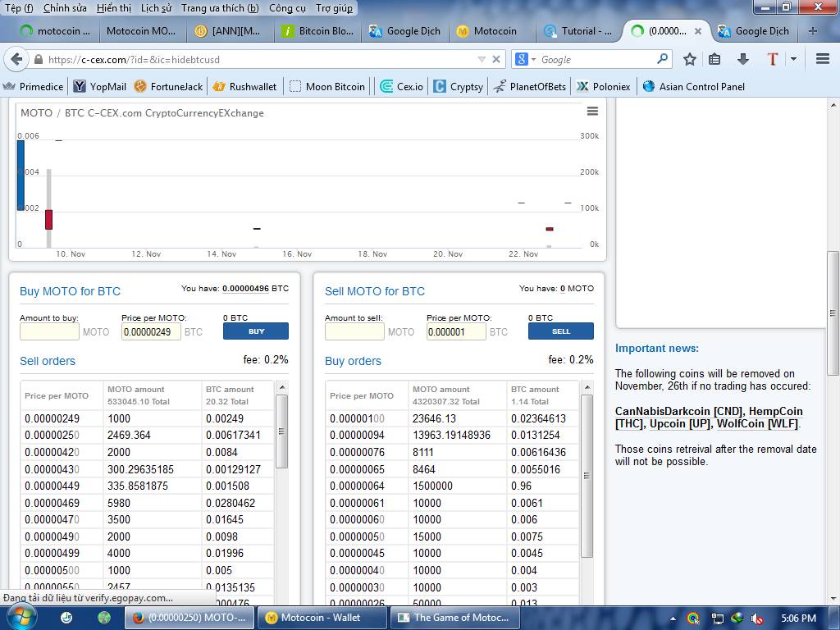840x630 pixels.
Task: Click the Amount to buy field
Action: pyautogui.click(x=49, y=331)
